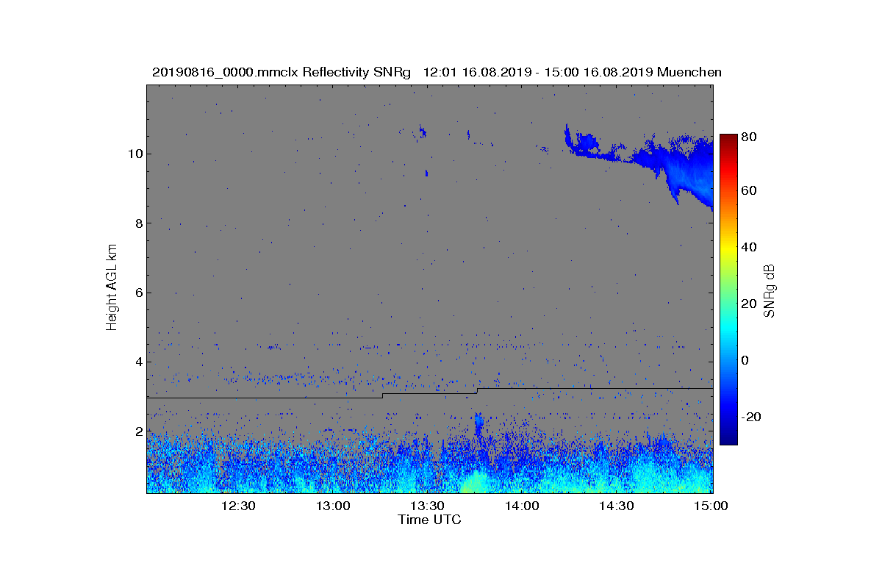Click the dark red top of colorbar
882x588 pixels.
[728, 140]
